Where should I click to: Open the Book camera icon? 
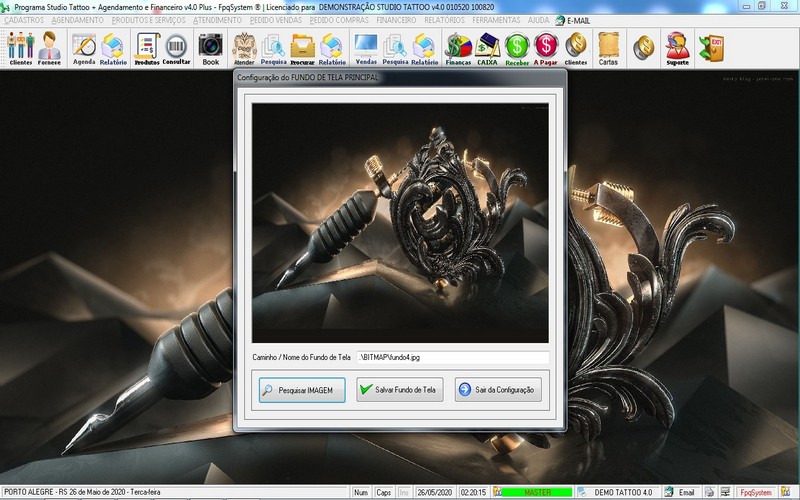pyautogui.click(x=210, y=48)
